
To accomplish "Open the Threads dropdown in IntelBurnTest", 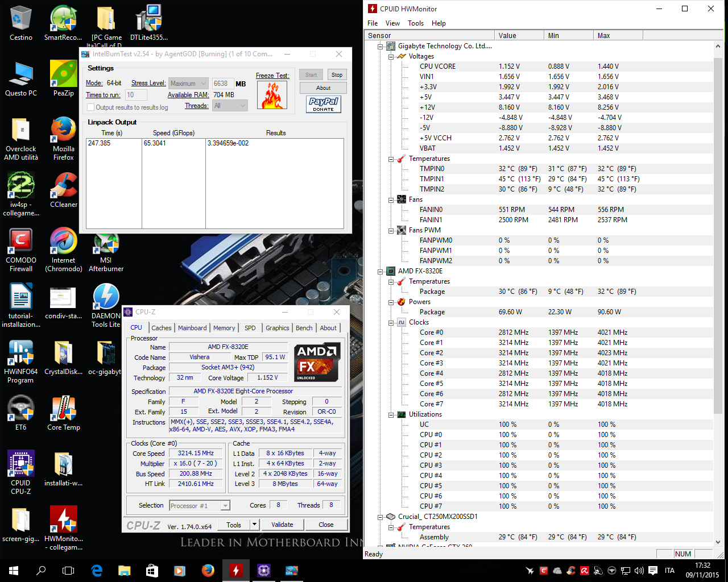I will pos(230,106).
